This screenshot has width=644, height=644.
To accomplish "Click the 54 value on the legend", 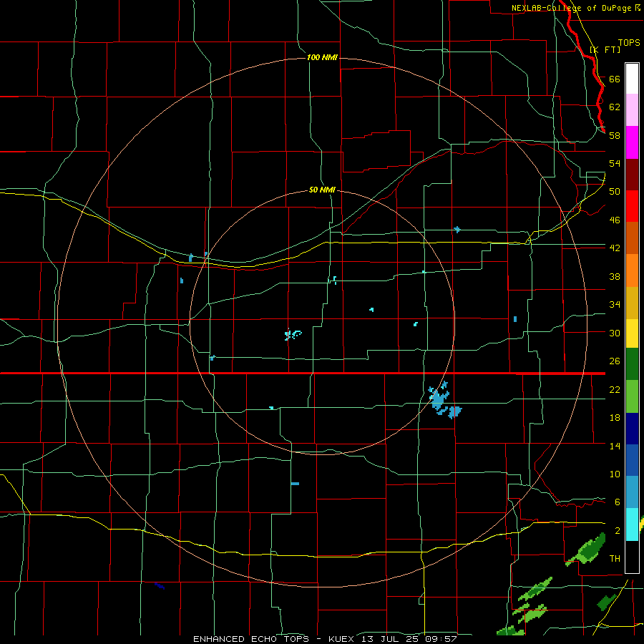I will pos(615,163).
